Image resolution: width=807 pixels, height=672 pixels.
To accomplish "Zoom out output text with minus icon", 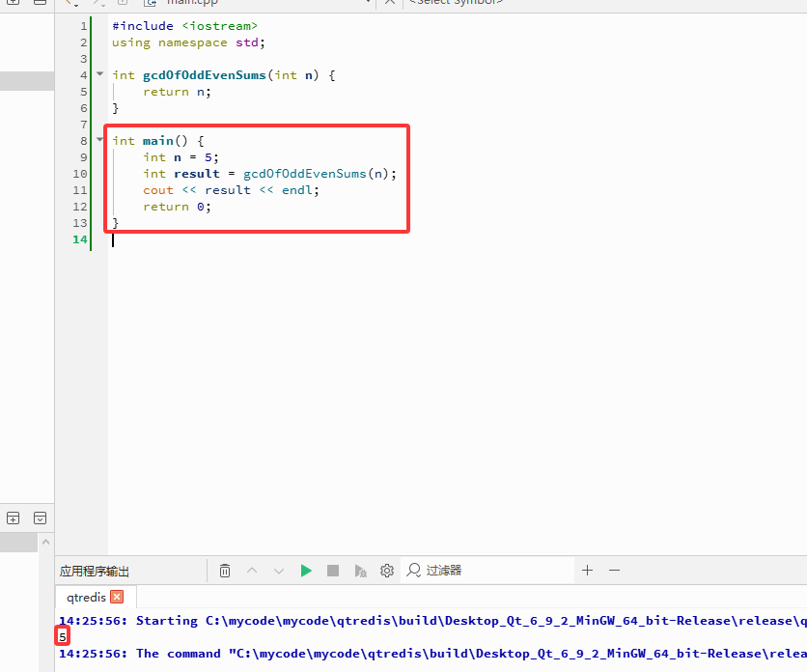I will click(614, 570).
